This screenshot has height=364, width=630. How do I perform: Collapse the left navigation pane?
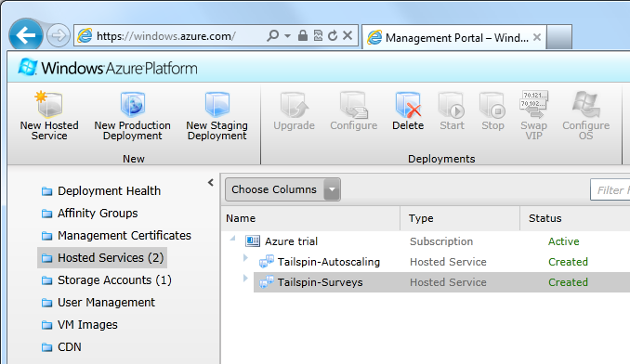(x=211, y=183)
